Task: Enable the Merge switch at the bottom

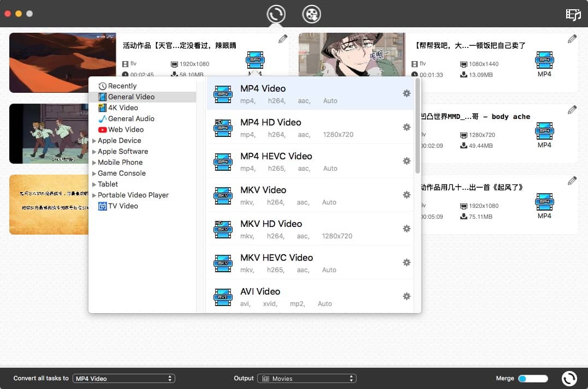Action: [532, 378]
